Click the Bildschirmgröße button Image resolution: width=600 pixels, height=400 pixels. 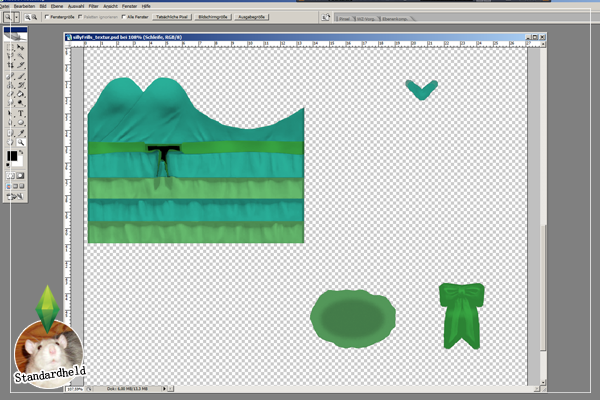pos(213,17)
